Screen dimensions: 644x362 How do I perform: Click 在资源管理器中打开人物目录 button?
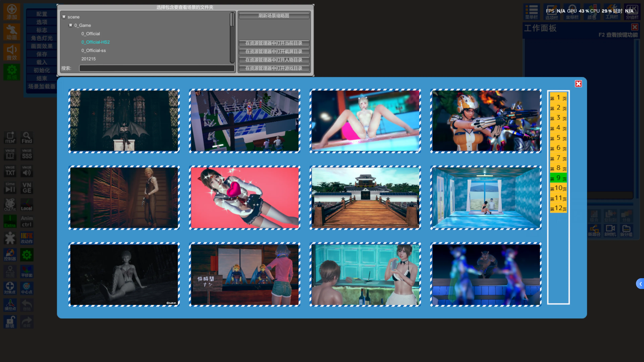pos(274,60)
